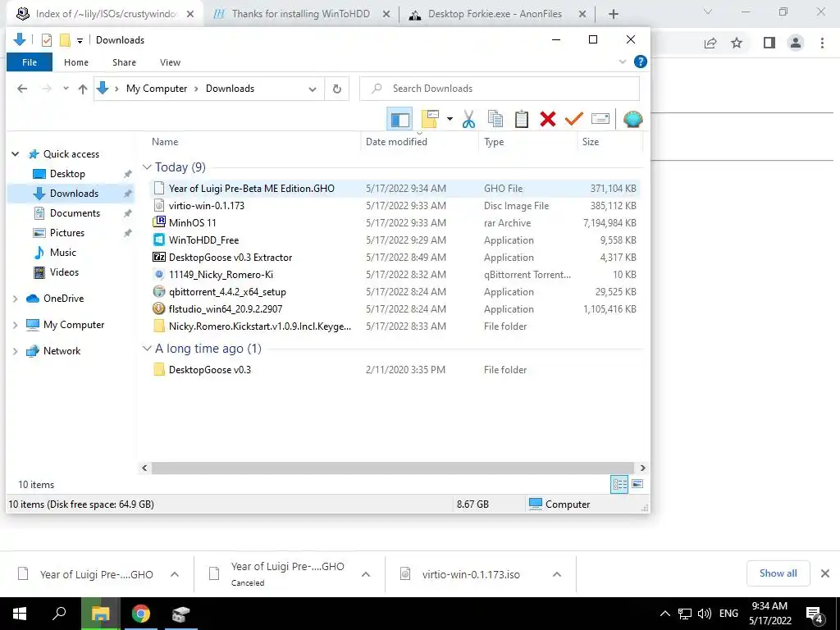The image size is (840, 630).
Task: Open menu for virtio-win-0.1.173.iso download
Action: [557, 574]
